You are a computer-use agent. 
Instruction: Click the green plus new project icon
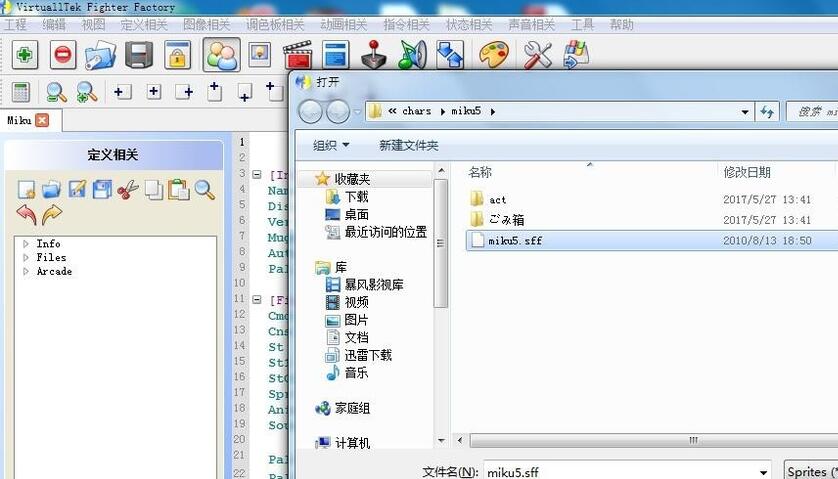pos(25,55)
